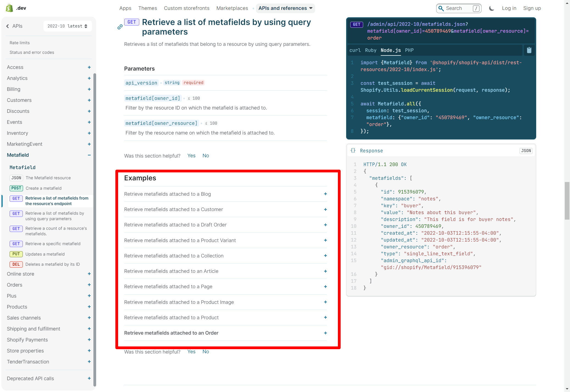Vote Yes under Parameters section
Screen dimensions: 570x392
pos(191,156)
